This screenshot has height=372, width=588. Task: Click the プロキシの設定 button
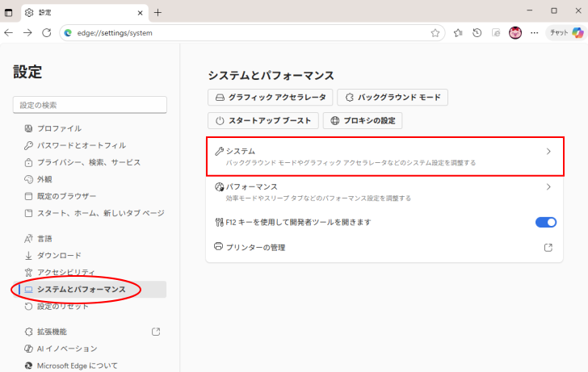coord(363,121)
